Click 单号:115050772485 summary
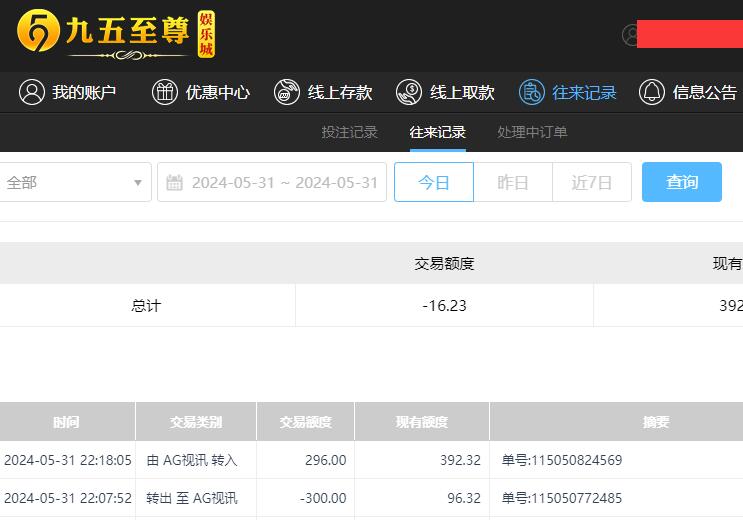 coord(562,498)
